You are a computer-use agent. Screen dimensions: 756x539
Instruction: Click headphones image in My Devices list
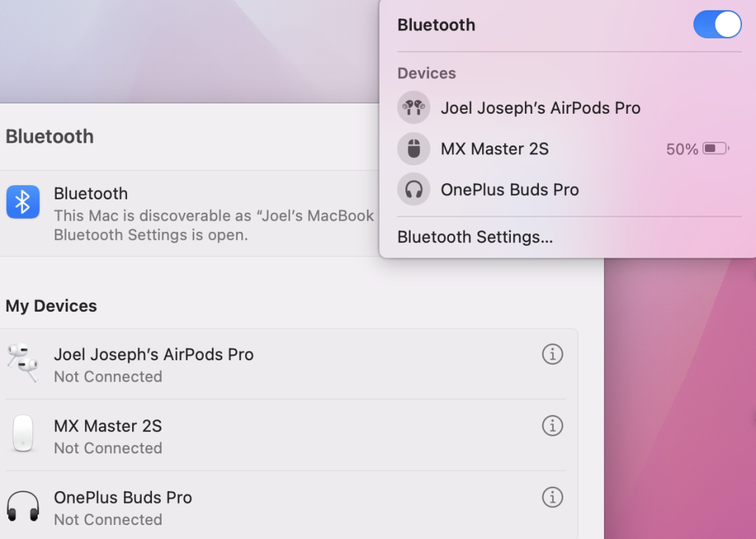pyautogui.click(x=23, y=507)
